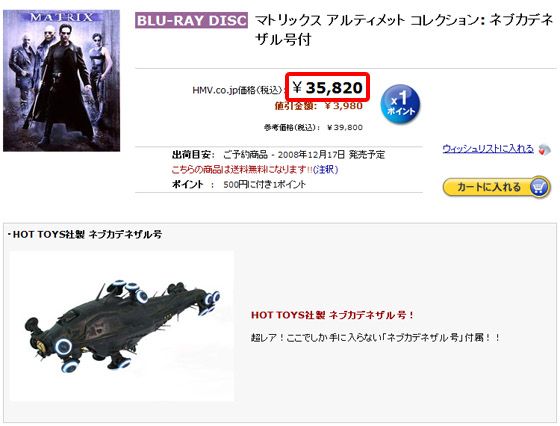560x426 pixels.
Task: Click the 参考価格 ¥39,800 reference price
Action: [313, 127]
